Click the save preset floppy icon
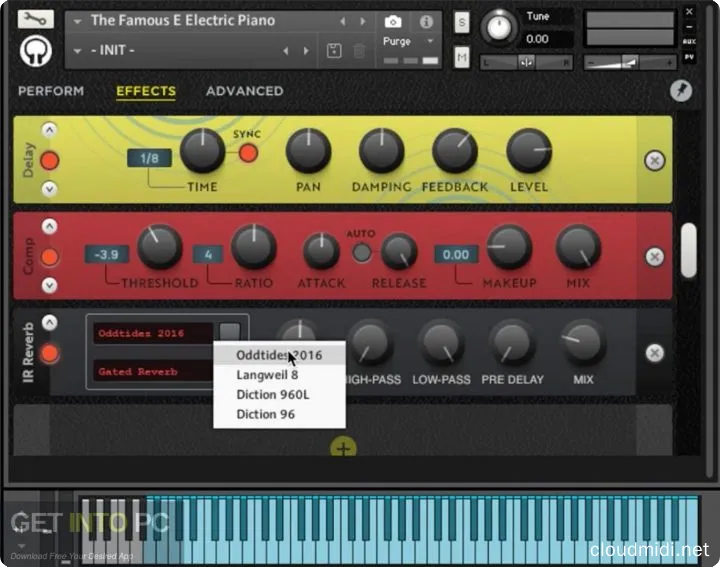The image size is (720, 567). click(334, 51)
